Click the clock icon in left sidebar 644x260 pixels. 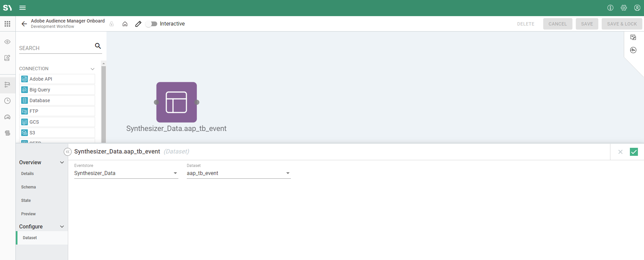pyautogui.click(x=7, y=101)
